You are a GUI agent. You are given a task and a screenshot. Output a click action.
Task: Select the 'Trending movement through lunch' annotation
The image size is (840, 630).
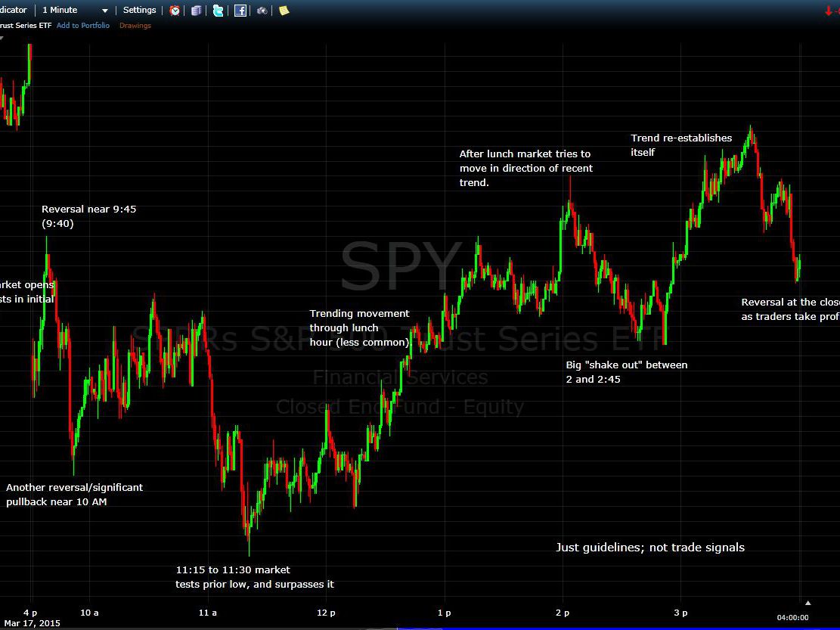point(359,328)
